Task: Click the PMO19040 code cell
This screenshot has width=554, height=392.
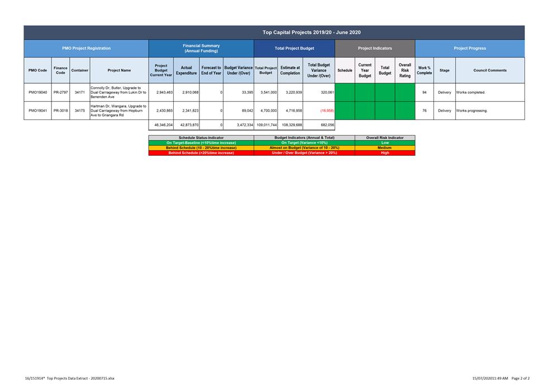Action: tap(37, 92)
